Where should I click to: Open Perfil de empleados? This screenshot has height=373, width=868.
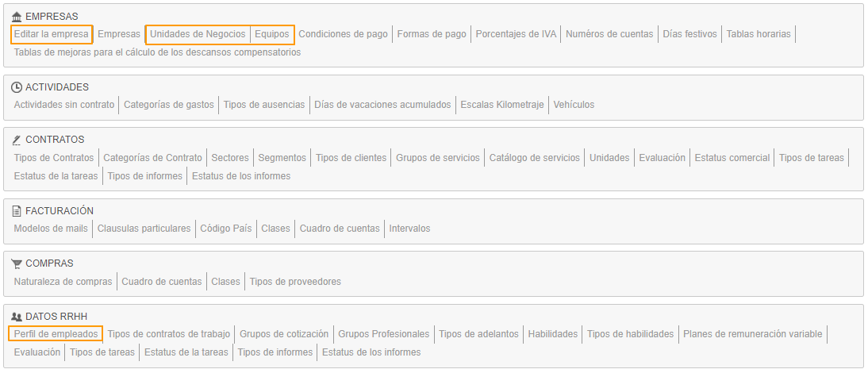pos(56,334)
